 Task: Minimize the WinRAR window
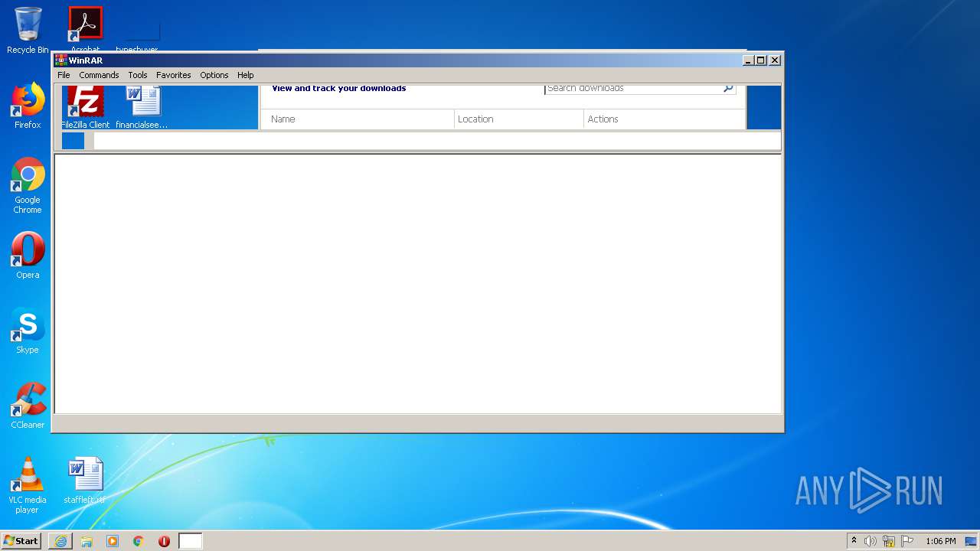point(748,60)
